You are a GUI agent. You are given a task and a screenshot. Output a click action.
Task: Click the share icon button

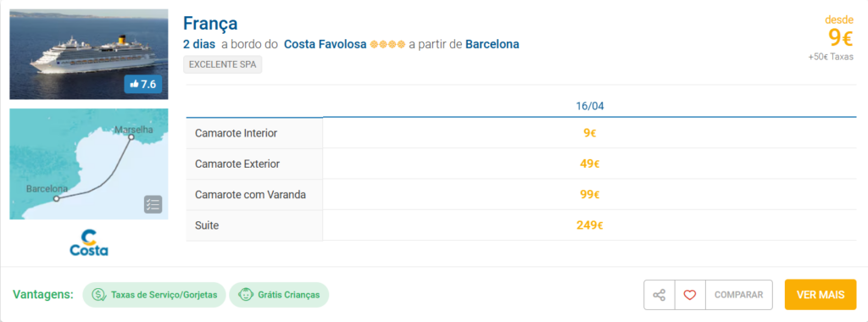point(659,295)
